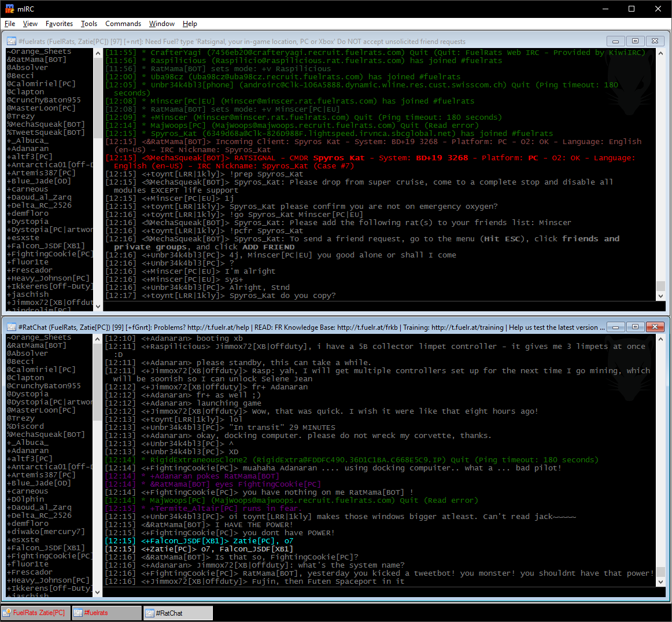Screen dimensions: 672x622
Task: Minimize the #RatChat channel window
Action: [x=615, y=327]
